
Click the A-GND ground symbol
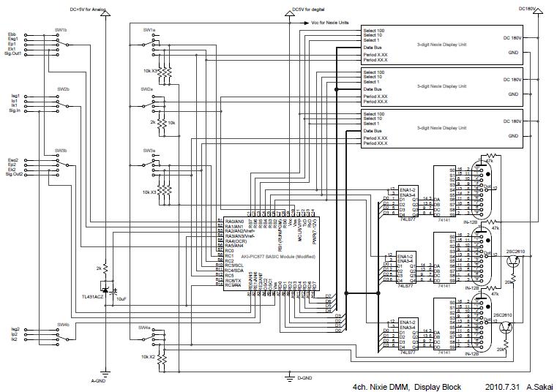pyautogui.click(x=105, y=374)
